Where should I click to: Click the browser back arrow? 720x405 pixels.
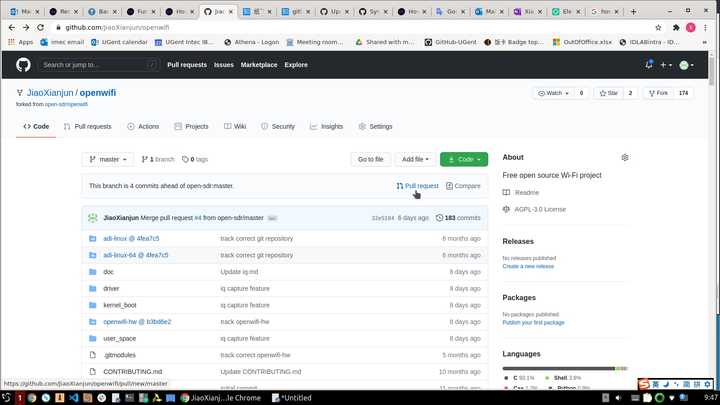click(x=11, y=28)
